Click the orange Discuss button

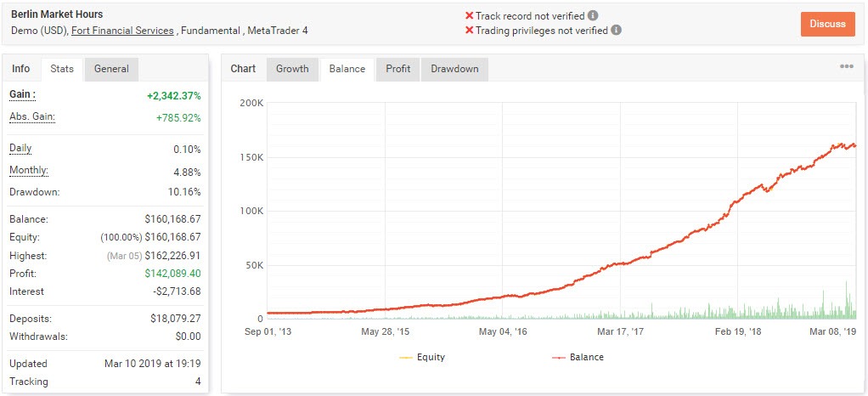pos(827,24)
